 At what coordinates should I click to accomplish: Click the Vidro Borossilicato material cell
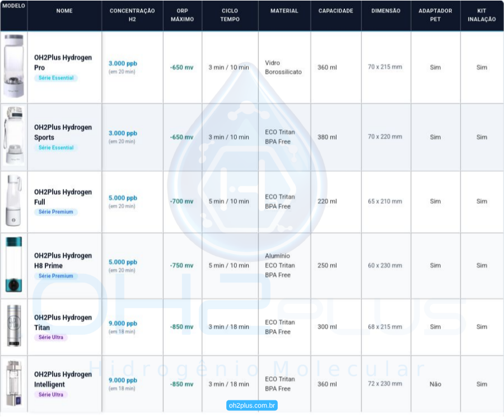pyautogui.click(x=283, y=67)
